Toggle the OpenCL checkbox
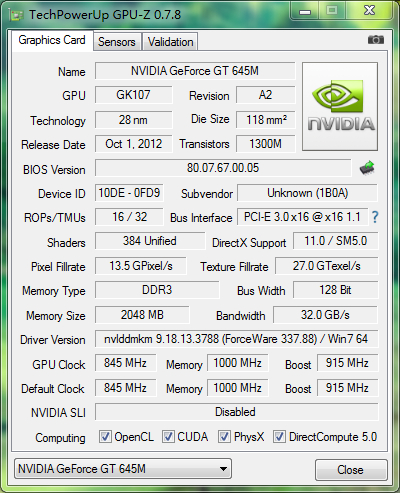Viewport: 400px width, 493px height. (105, 436)
